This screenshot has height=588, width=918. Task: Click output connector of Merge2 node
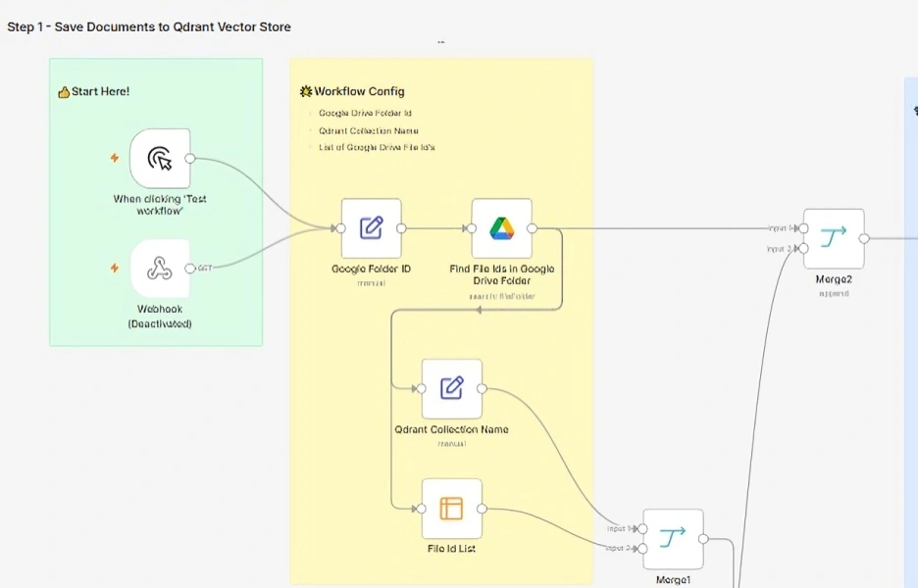point(864,238)
